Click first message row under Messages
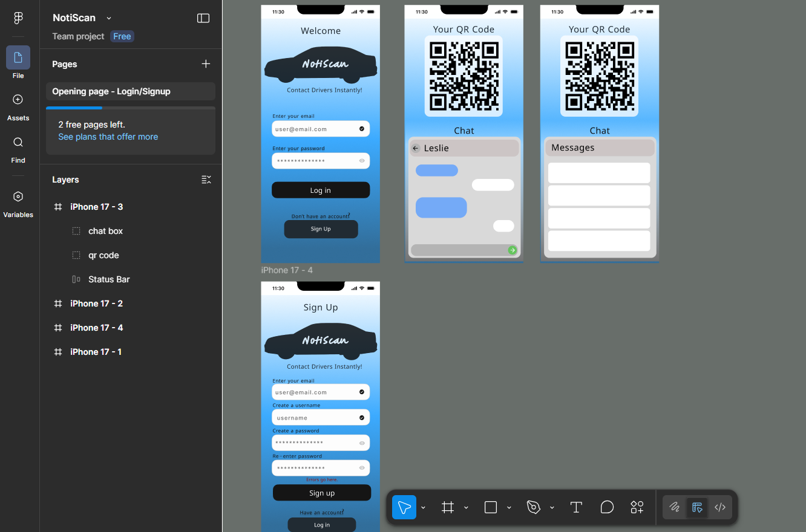The width and height of the screenshot is (806, 532). [599, 173]
